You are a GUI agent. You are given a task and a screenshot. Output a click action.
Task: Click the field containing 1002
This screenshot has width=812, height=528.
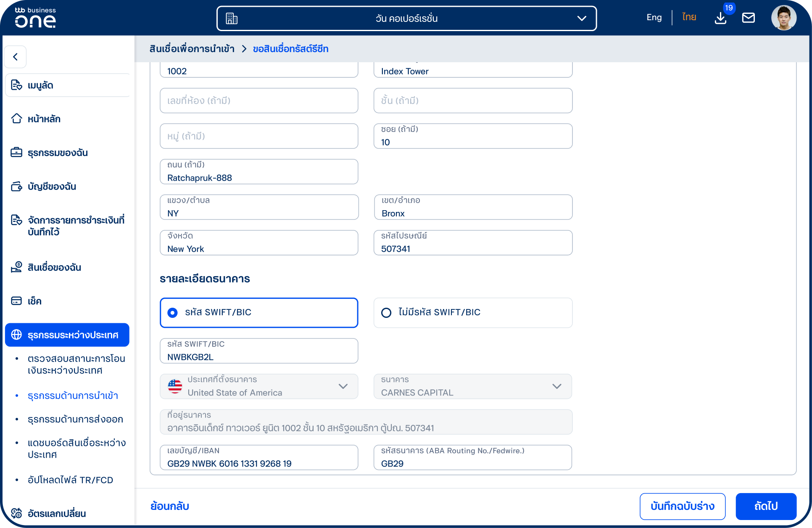(x=259, y=70)
